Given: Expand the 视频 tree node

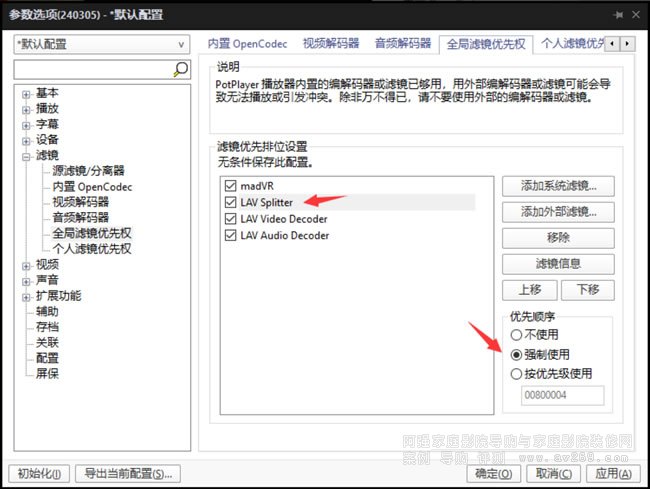Looking at the screenshot, I should pyautogui.click(x=26, y=265).
